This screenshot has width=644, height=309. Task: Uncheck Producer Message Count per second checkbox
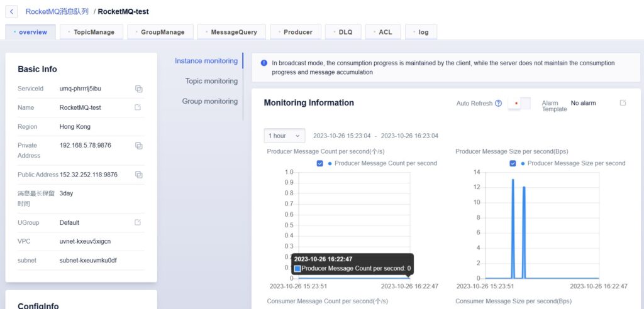pyautogui.click(x=320, y=163)
